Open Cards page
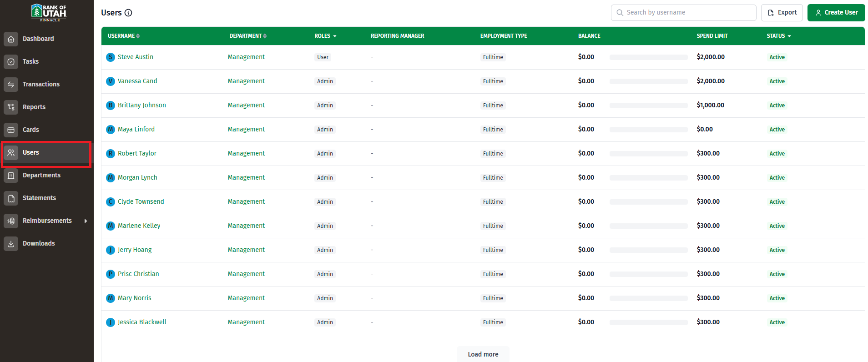This screenshot has width=868, height=362. (31, 130)
